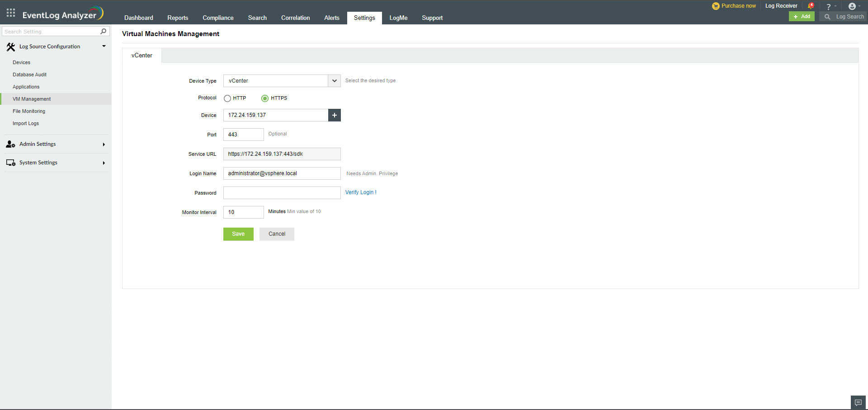This screenshot has width=868, height=410.
Task: Click the help question mark icon
Action: tap(829, 6)
